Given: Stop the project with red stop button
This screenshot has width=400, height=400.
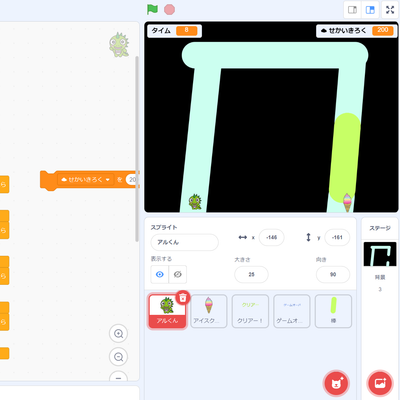Looking at the screenshot, I should click(x=169, y=9).
